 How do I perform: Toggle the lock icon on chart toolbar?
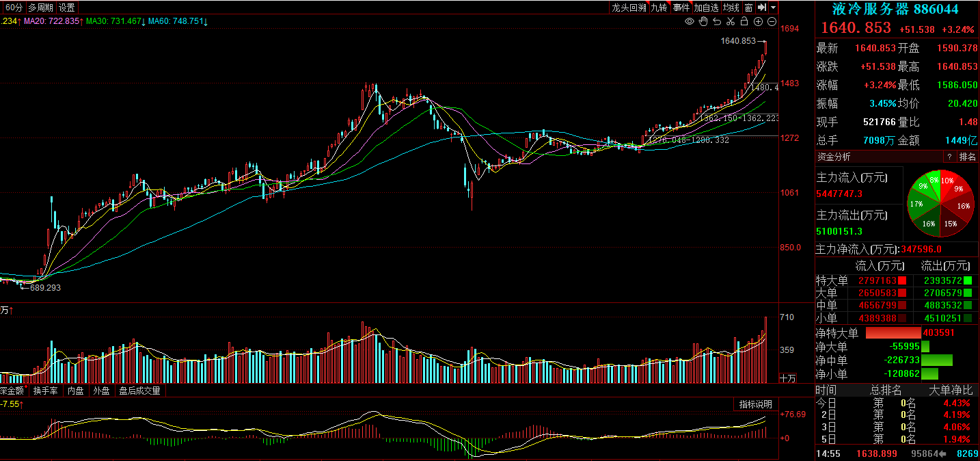744,22
